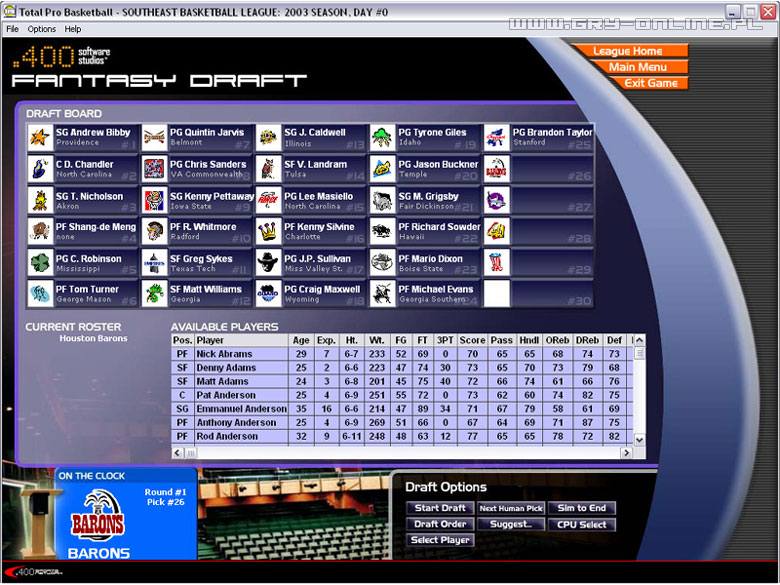Click the CPU Select button
Screen dimensions: 780x585
[x=582, y=524]
